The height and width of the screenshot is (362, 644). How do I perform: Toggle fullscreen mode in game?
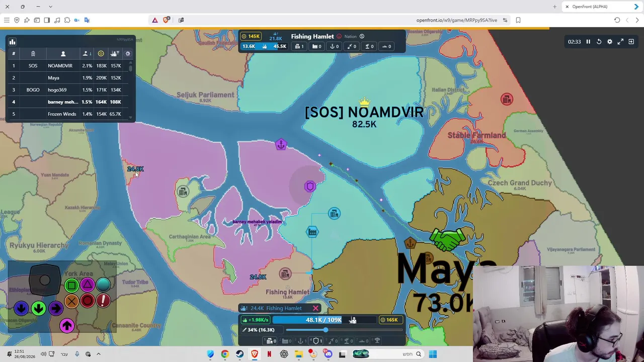pyautogui.click(x=620, y=42)
